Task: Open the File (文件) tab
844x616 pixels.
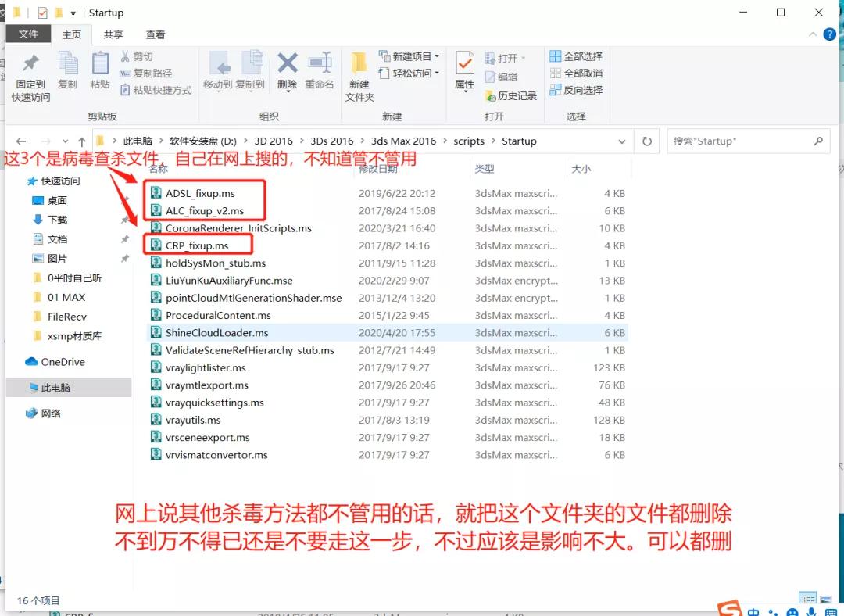Action: pyautogui.click(x=28, y=34)
